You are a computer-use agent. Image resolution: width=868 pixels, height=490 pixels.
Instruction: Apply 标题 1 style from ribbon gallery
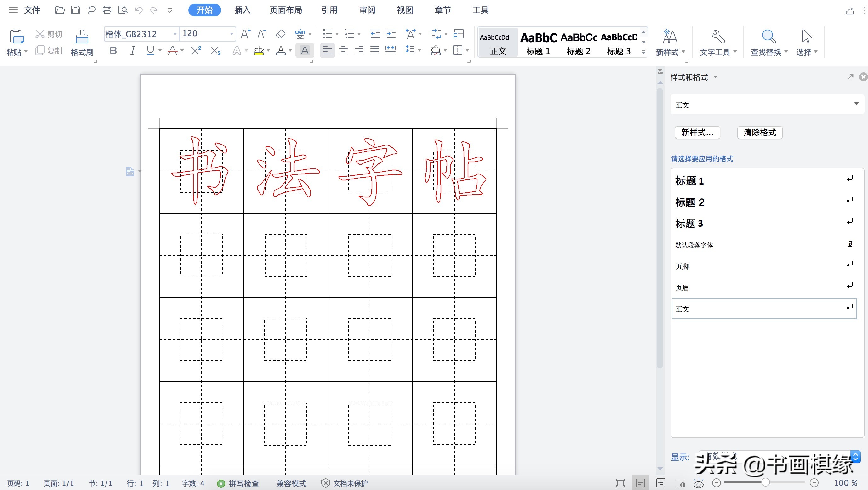click(x=538, y=43)
